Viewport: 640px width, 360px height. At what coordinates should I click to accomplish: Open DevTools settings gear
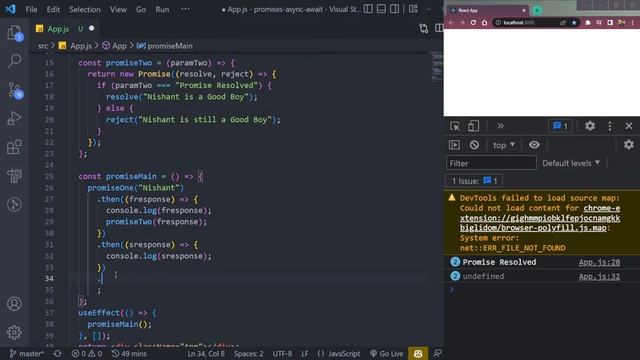coord(589,126)
